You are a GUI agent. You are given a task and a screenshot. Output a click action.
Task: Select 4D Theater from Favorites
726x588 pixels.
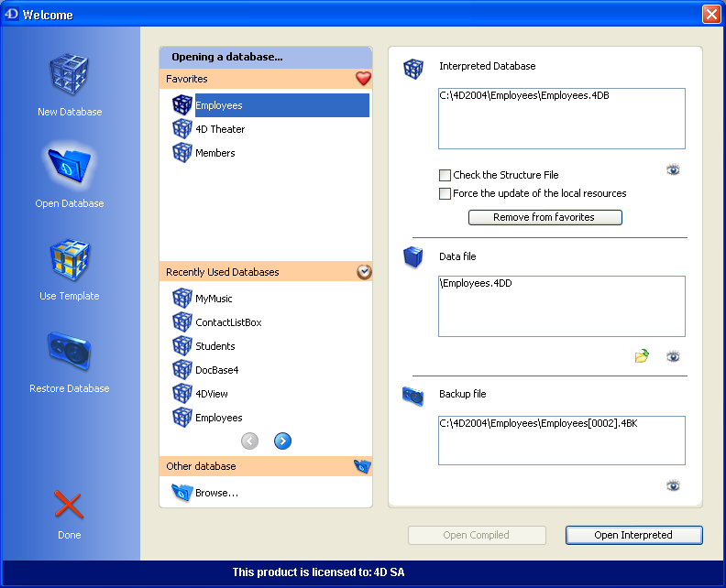click(220, 129)
